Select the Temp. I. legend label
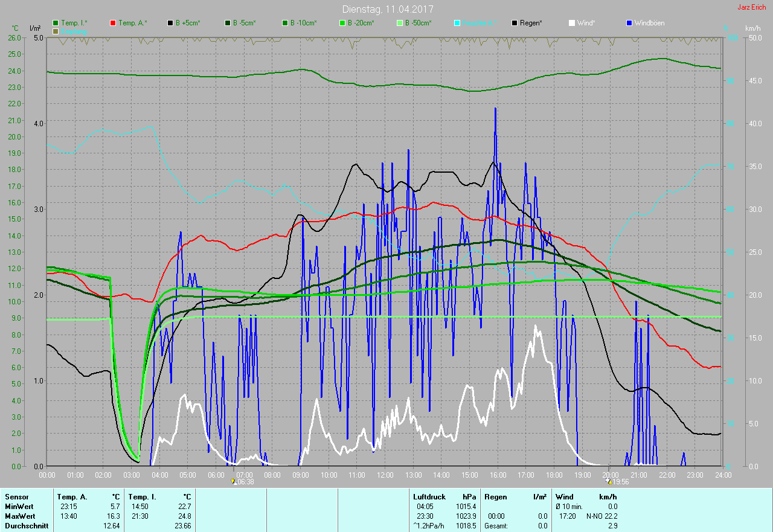This screenshot has height=532, width=773. (74, 23)
